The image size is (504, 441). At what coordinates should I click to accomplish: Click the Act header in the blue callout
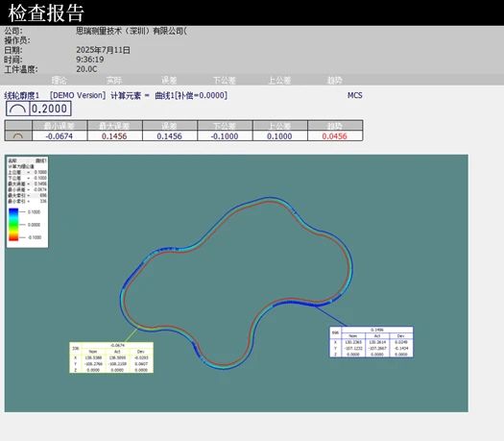click(377, 336)
